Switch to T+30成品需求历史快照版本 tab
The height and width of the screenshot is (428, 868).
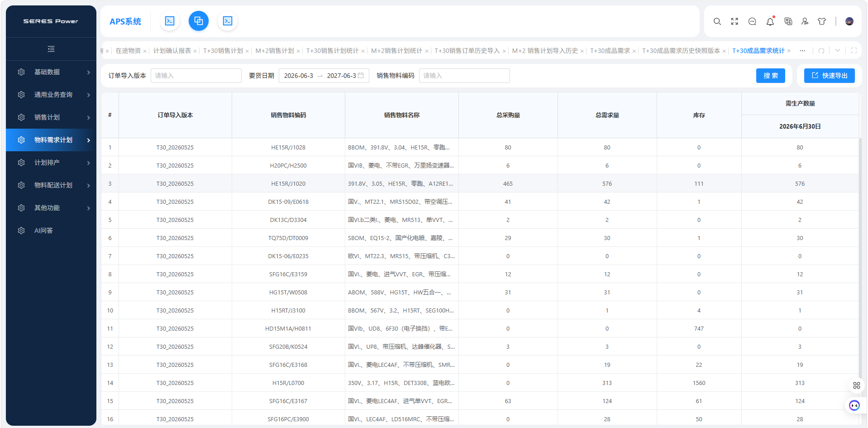(x=681, y=51)
